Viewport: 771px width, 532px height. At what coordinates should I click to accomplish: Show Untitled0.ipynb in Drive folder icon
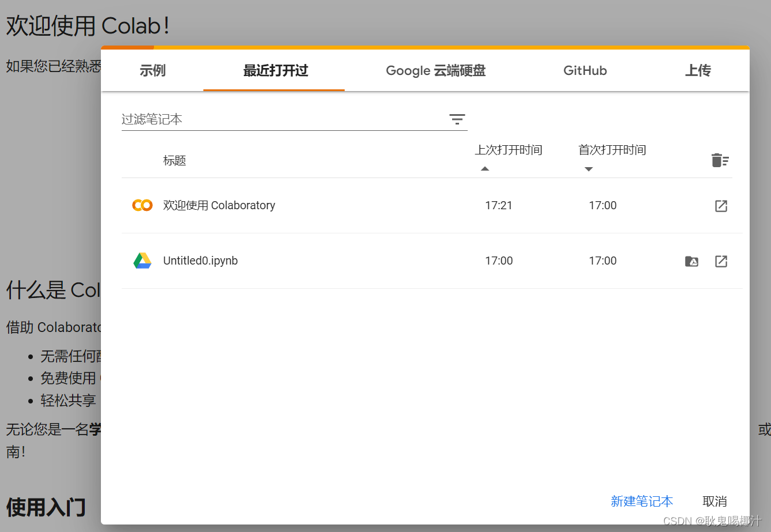pos(692,261)
